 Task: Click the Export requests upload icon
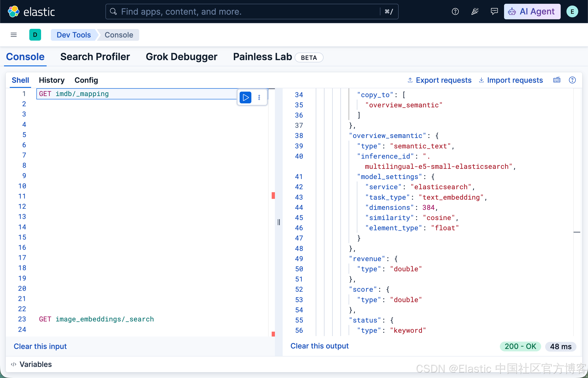pyautogui.click(x=410, y=80)
